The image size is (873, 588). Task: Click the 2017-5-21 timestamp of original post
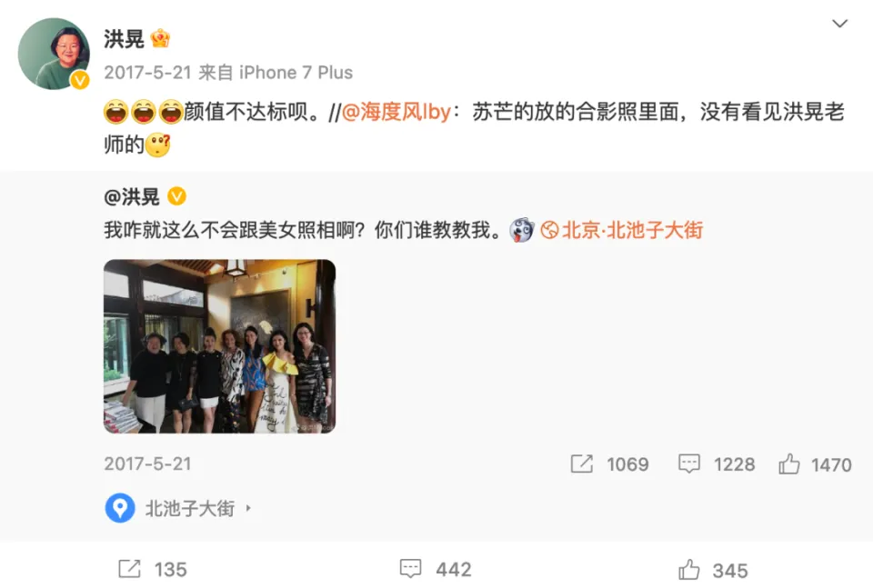point(147,463)
